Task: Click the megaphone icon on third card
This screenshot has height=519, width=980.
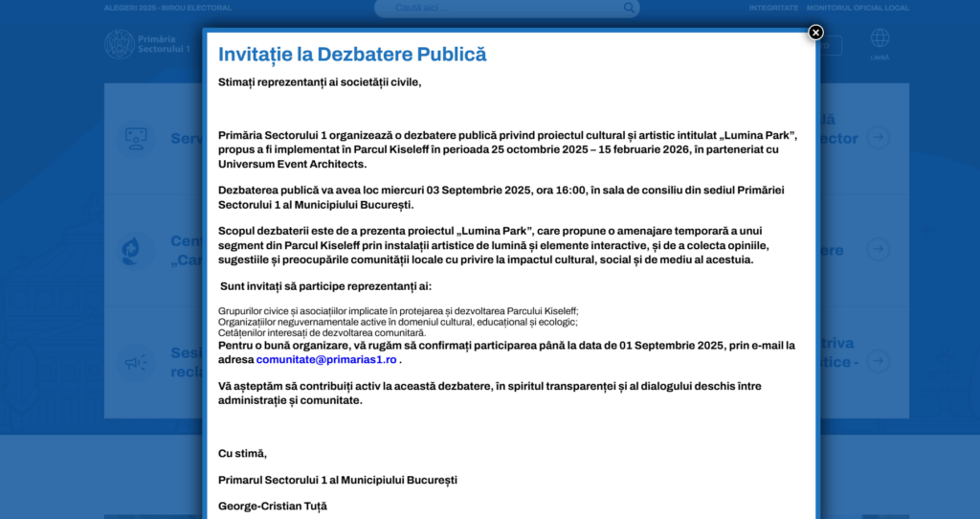Action: coord(136,362)
